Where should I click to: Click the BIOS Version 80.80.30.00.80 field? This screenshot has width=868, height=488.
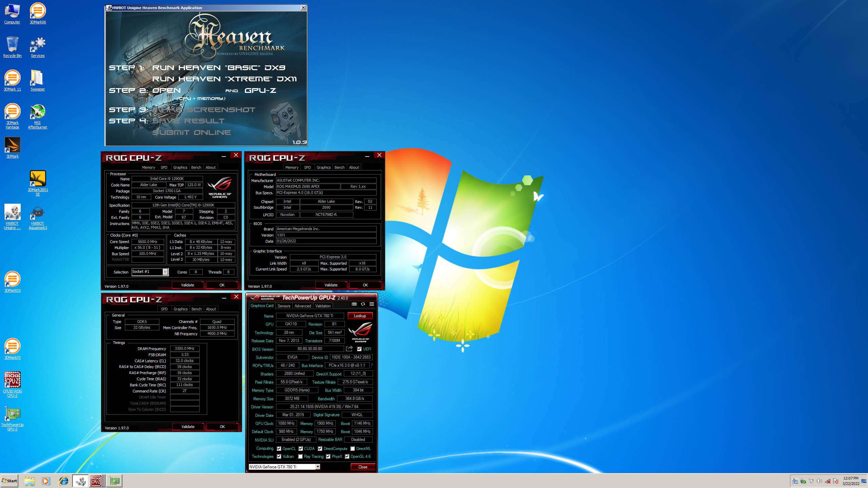coord(310,349)
